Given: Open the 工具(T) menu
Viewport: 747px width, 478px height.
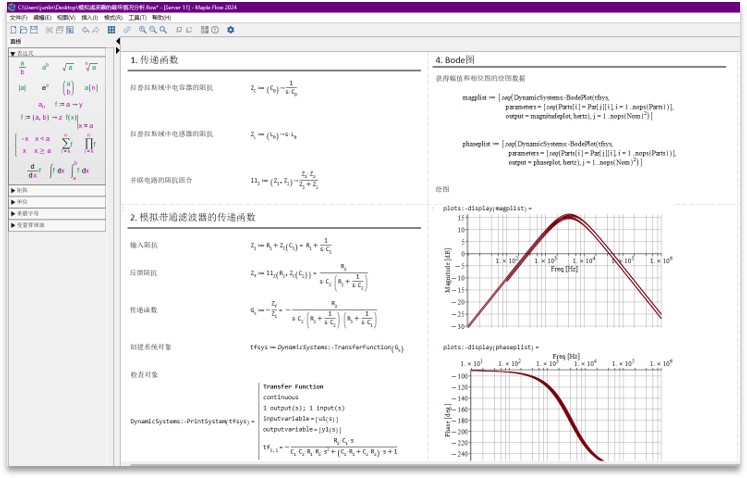Looking at the screenshot, I should 137,18.
